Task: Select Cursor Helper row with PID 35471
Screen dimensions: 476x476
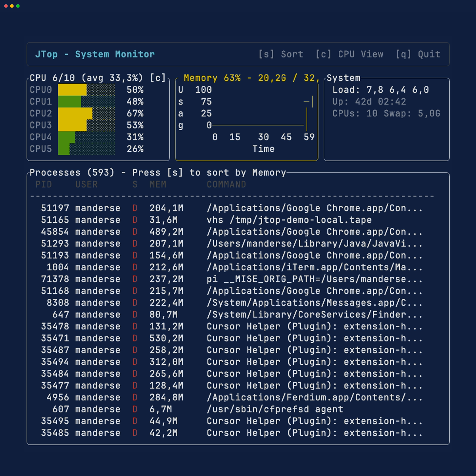Action: 232,338
